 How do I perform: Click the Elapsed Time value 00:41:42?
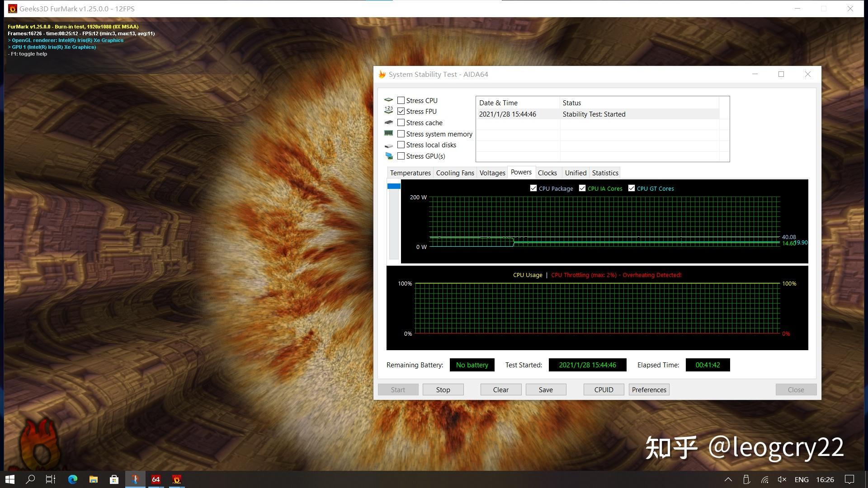click(x=708, y=365)
